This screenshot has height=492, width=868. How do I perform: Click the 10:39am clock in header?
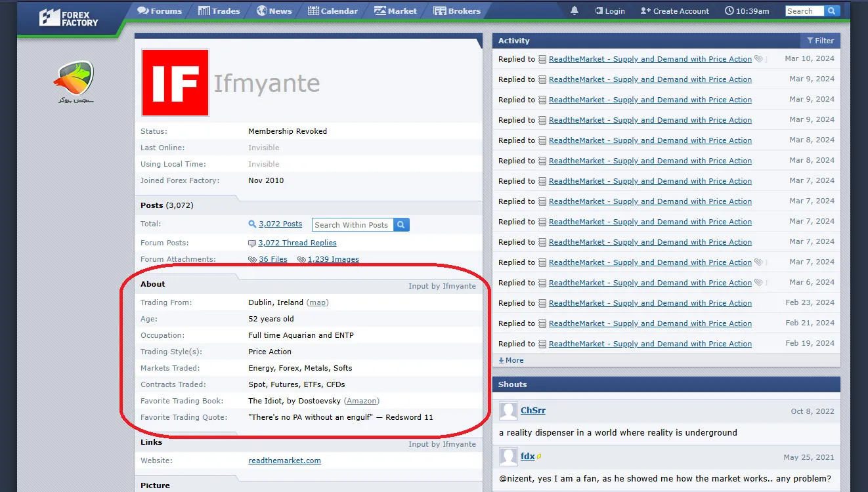(747, 11)
